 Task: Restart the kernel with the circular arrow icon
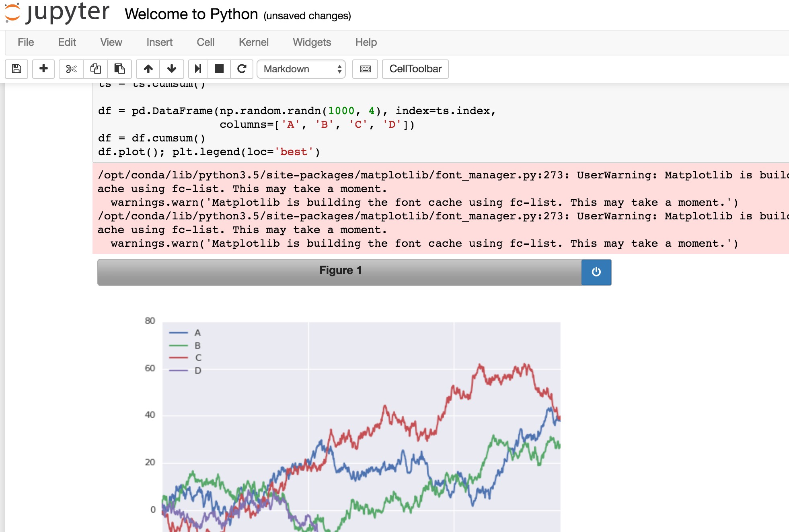pos(242,69)
